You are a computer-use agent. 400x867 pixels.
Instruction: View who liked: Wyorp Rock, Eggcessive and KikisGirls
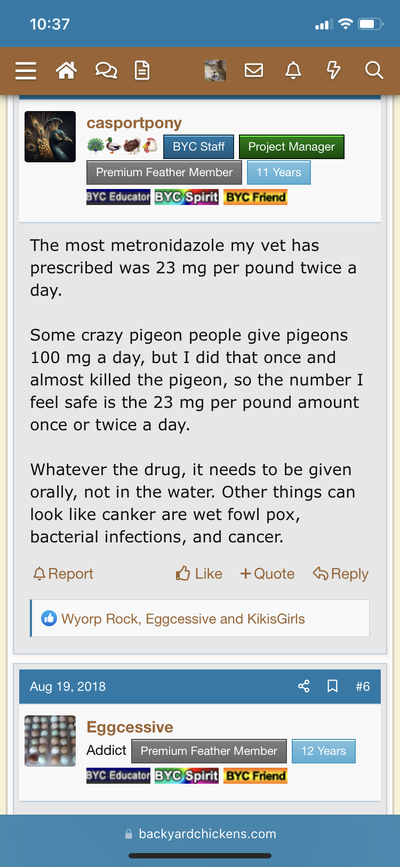(x=183, y=618)
